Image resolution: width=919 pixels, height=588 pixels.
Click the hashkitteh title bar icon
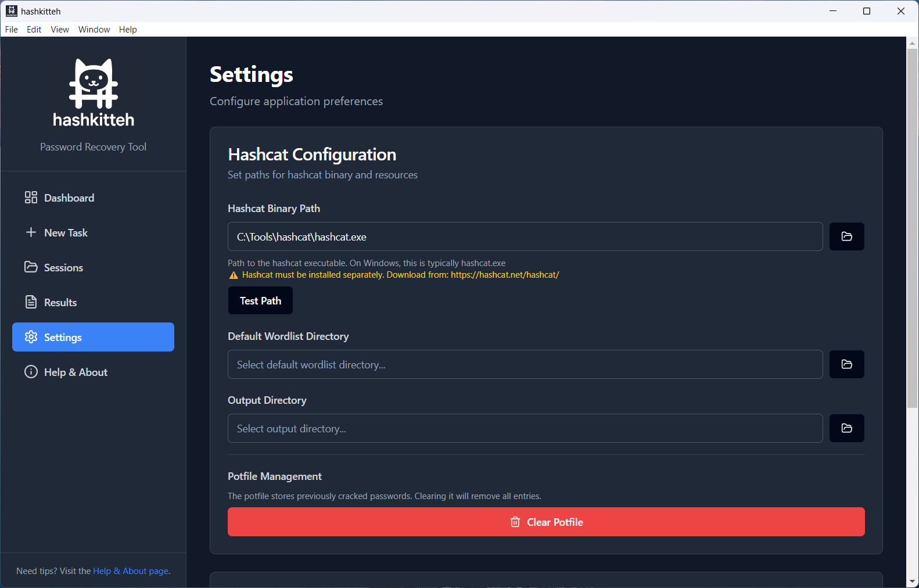click(x=12, y=11)
